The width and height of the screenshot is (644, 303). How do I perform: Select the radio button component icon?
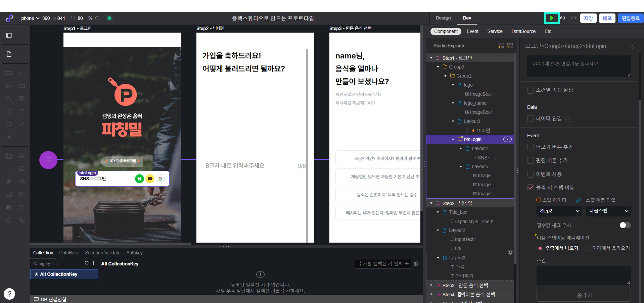coord(9,137)
